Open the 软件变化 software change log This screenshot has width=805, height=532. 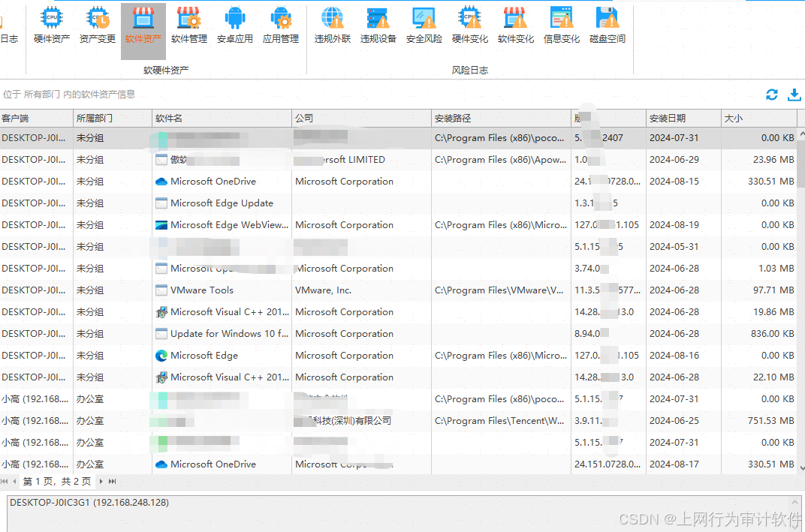[515, 25]
